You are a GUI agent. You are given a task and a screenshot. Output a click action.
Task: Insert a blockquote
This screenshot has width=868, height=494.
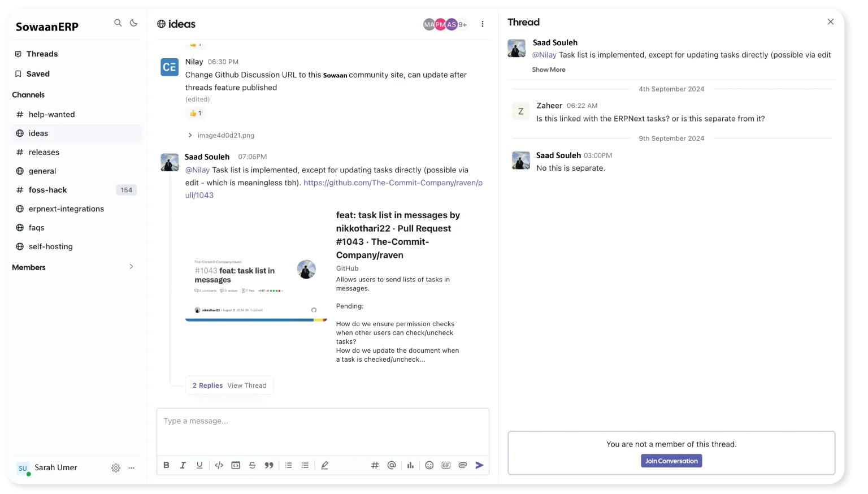[269, 465]
